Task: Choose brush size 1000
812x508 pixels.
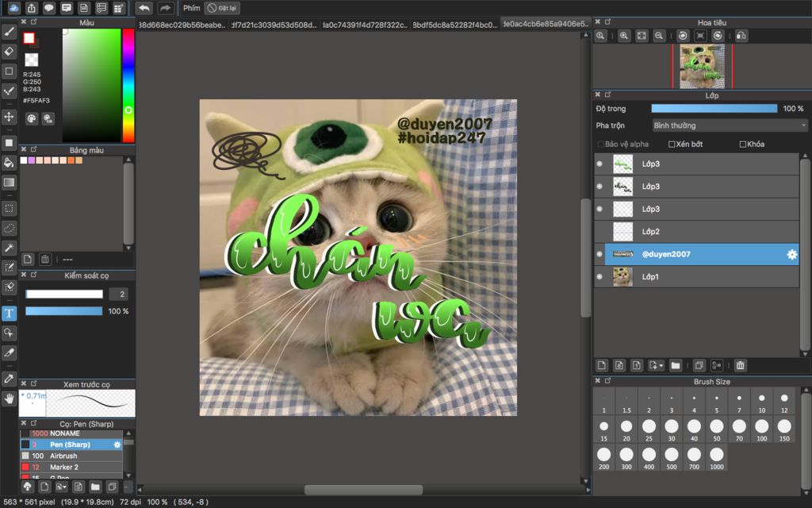Action: coord(717,458)
